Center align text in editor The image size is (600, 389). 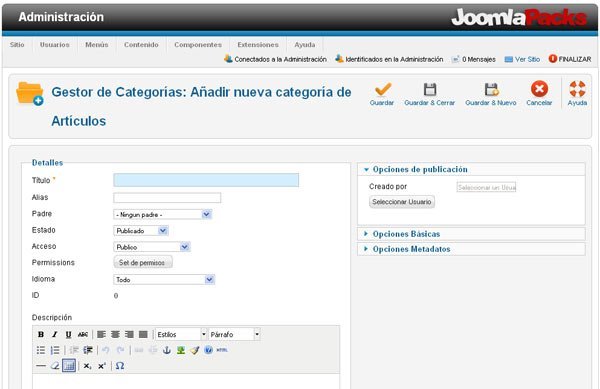115,334
